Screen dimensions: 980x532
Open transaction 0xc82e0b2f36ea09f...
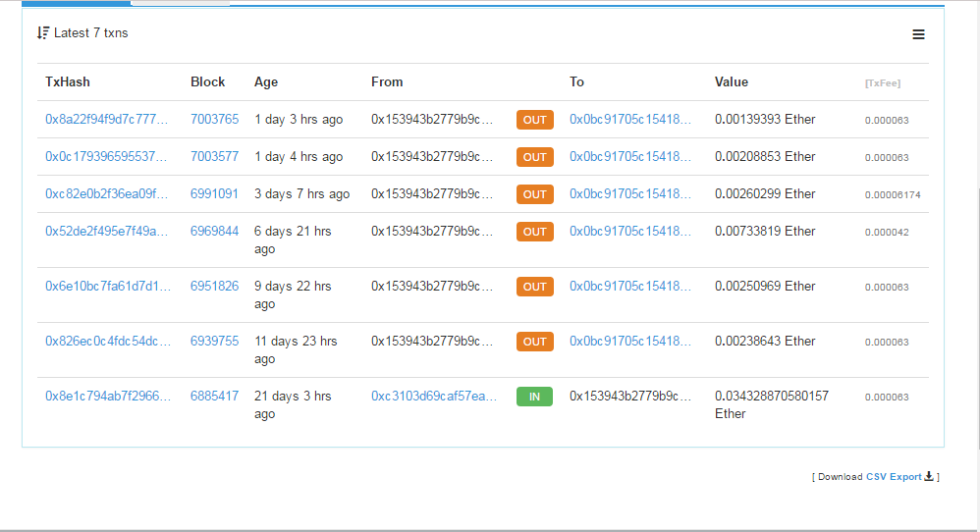tap(106, 194)
